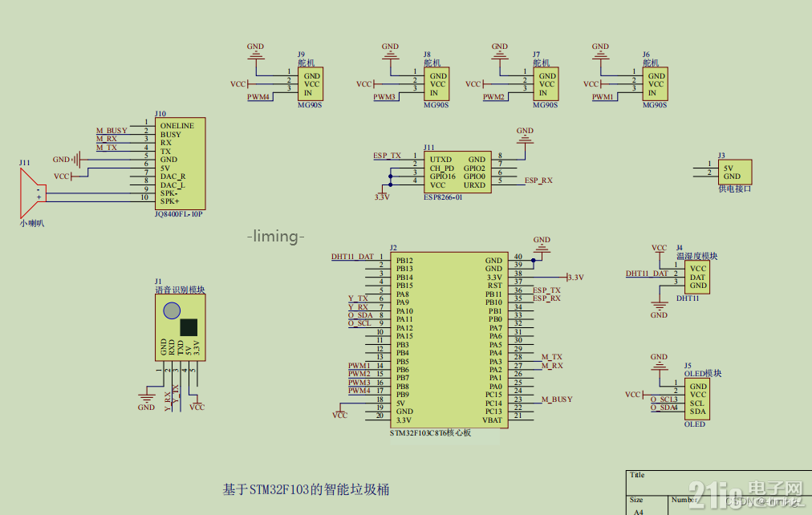Select the 基于STM32F103的智能垃圾桶 title text
This screenshot has height=515, width=812.
pyautogui.click(x=306, y=489)
